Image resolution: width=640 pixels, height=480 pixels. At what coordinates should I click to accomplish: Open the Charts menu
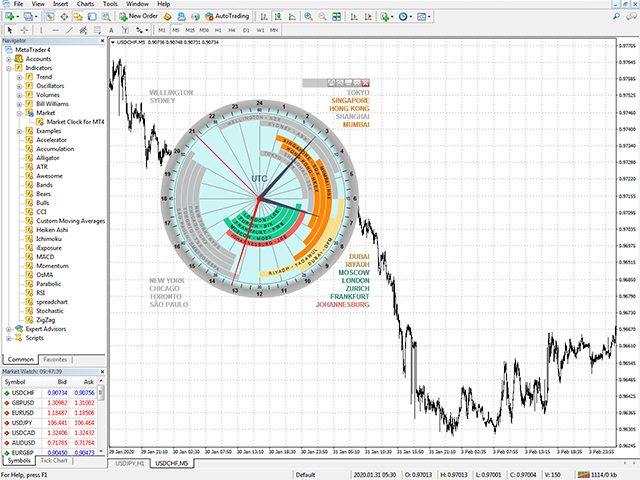(85, 4)
